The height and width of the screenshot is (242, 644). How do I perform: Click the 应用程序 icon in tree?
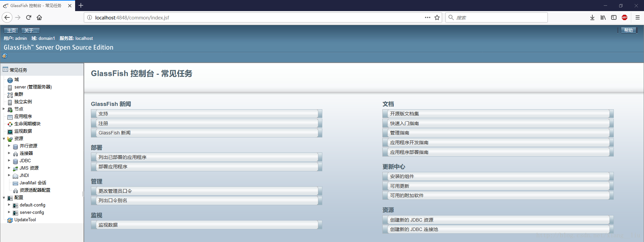10,117
